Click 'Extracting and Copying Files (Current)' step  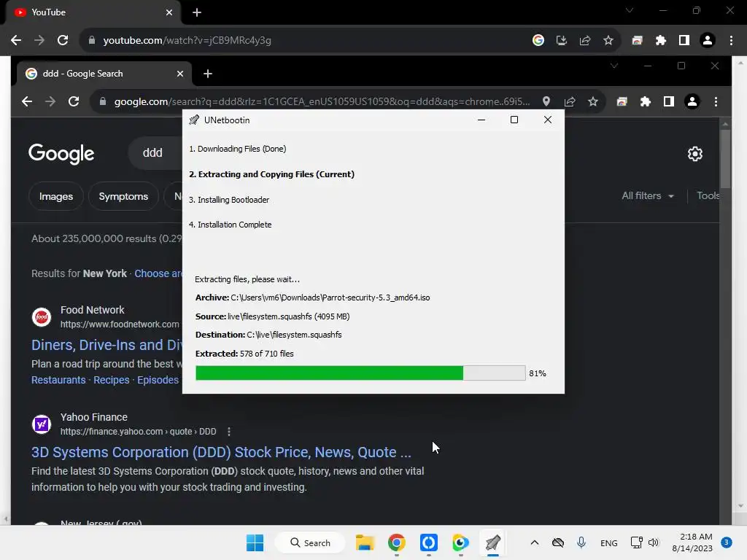tap(271, 174)
